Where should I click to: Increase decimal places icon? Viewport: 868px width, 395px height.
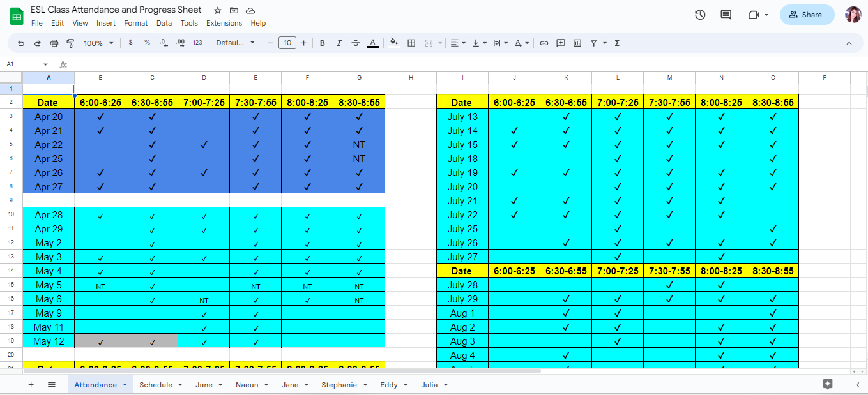coord(180,43)
